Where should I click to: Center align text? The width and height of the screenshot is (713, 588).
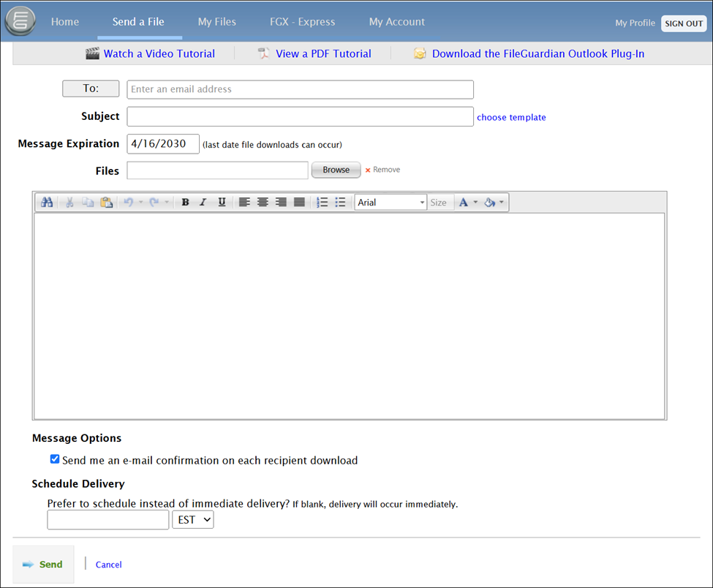click(263, 203)
